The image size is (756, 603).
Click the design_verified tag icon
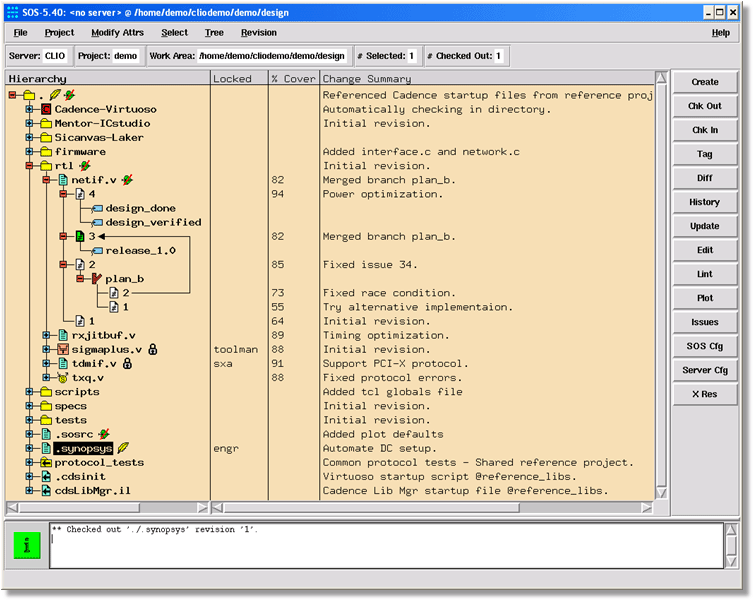tap(97, 223)
